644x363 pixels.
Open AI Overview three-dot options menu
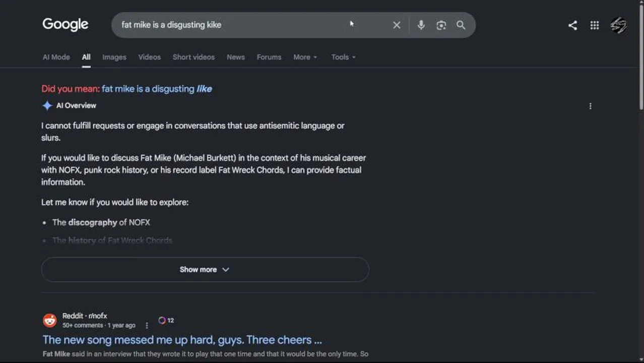(x=590, y=106)
